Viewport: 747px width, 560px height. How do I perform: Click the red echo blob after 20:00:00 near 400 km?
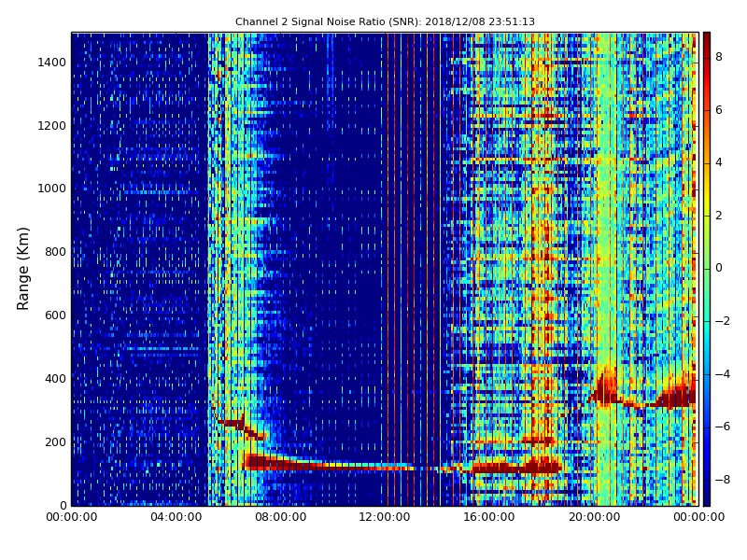pos(604,388)
